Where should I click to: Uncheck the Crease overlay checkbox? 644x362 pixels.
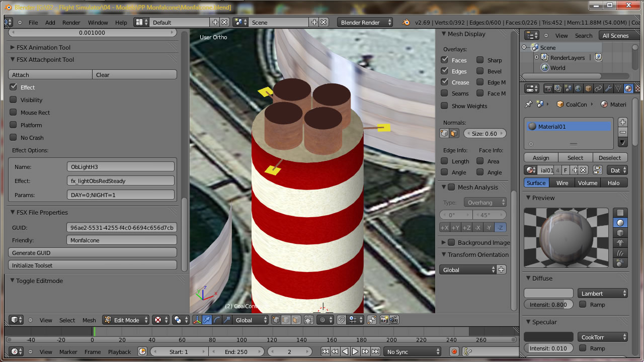(445, 82)
